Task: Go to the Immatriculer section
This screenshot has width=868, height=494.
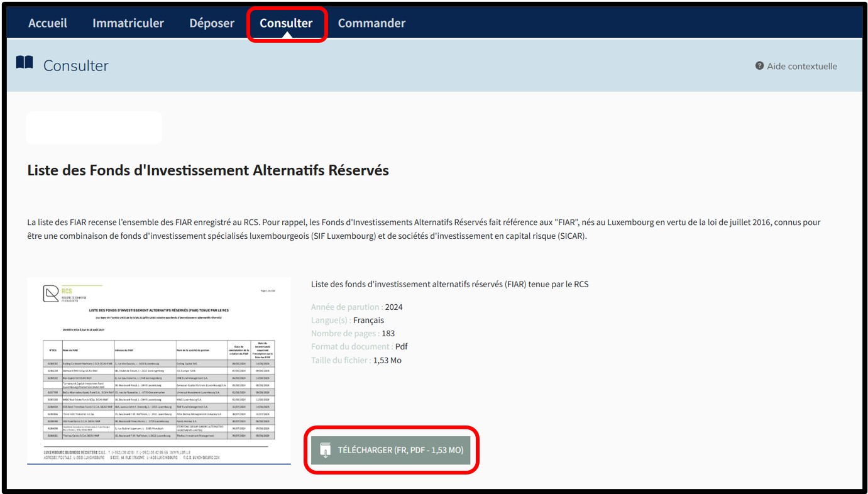Action: pyautogui.click(x=128, y=23)
